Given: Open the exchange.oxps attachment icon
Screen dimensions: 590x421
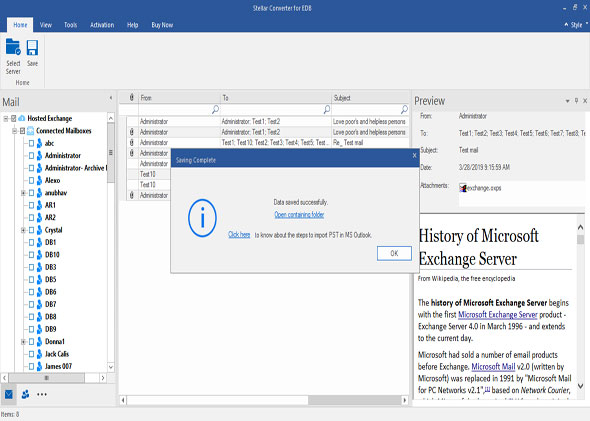Looking at the screenshot, I should [463, 188].
